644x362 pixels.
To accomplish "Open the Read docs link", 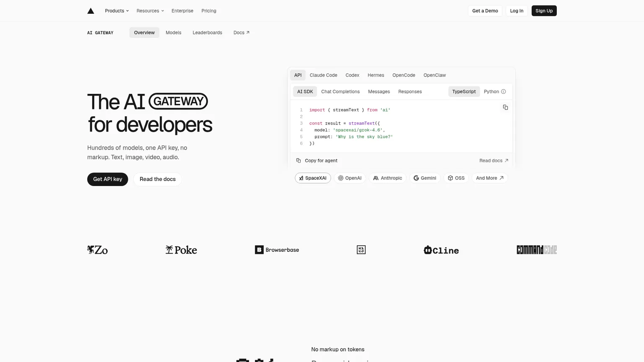I will (x=494, y=161).
